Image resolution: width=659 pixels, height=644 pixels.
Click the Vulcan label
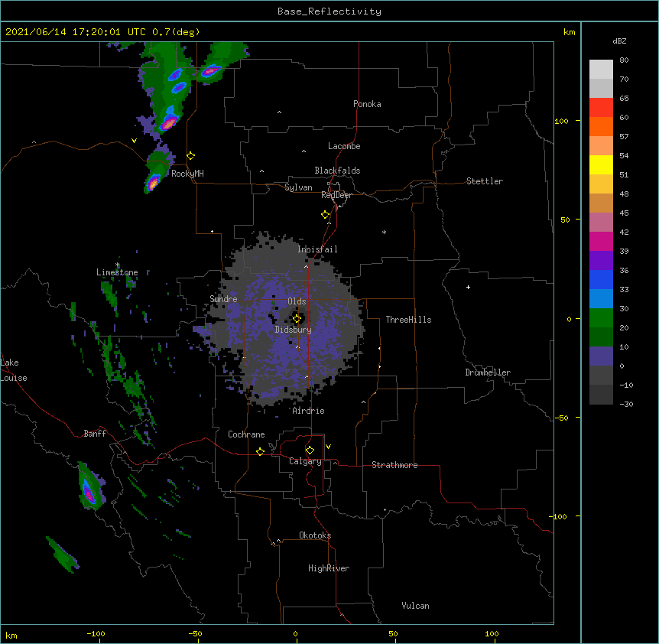pos(415,606)
